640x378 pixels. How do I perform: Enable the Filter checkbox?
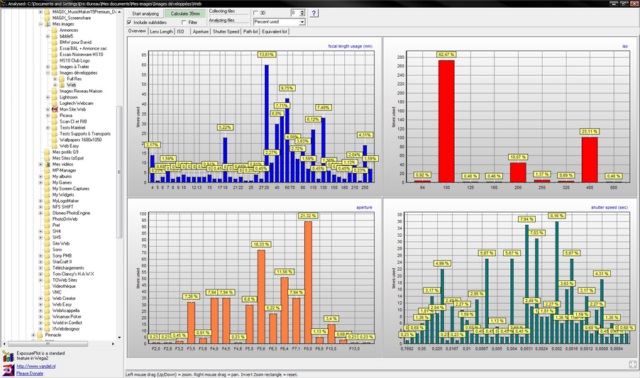coord(184,22)
